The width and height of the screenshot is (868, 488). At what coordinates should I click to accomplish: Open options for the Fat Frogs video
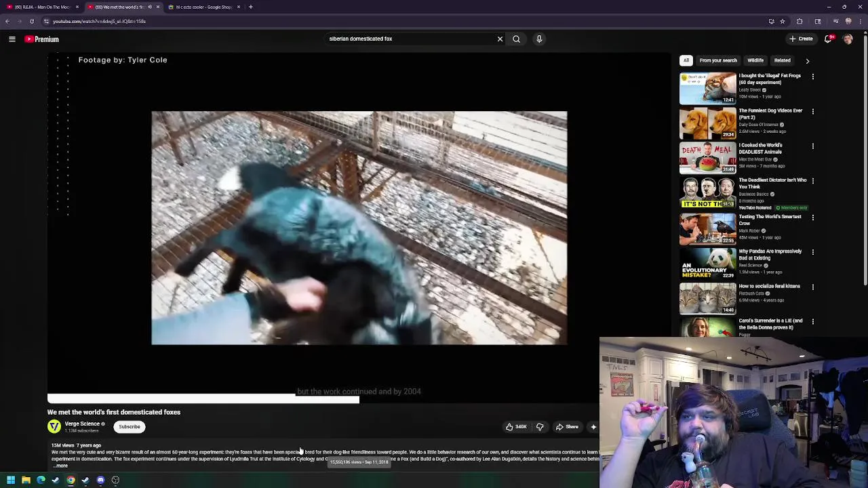pyautogui.click(x=813, y=77)
